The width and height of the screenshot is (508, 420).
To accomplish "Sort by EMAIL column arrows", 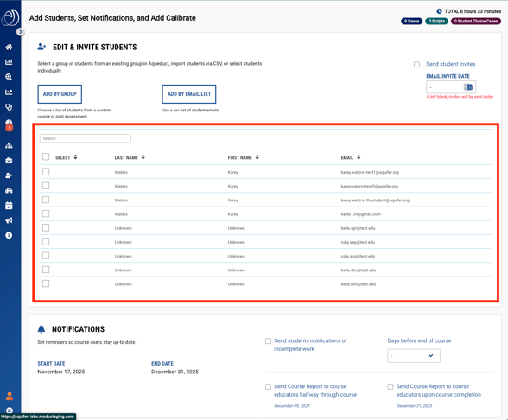I will coord(359,157).
